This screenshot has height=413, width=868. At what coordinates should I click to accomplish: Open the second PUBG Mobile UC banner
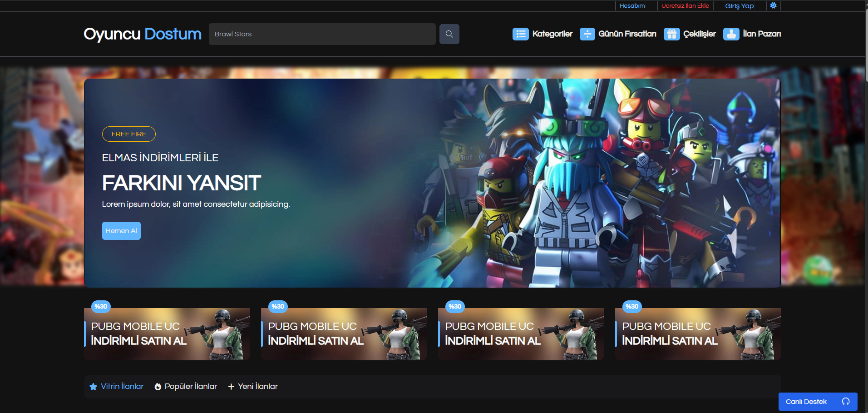click(x=344, y=334)
